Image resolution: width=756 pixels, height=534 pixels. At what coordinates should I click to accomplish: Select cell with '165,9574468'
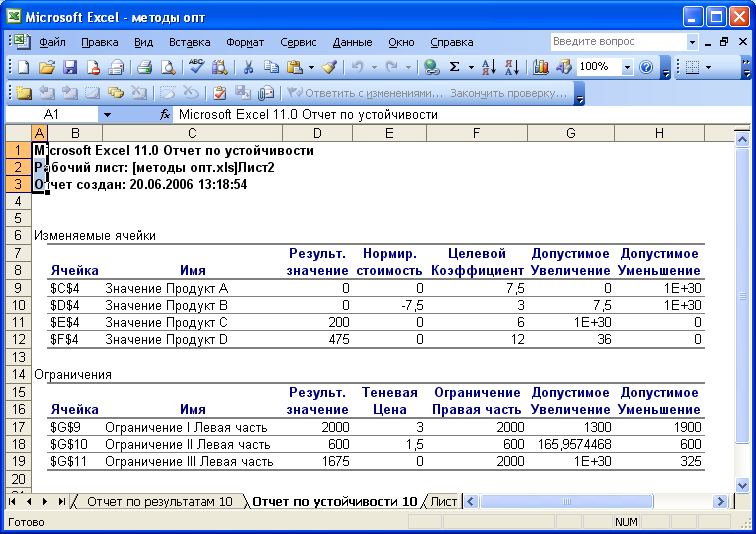tap(571, 444)
